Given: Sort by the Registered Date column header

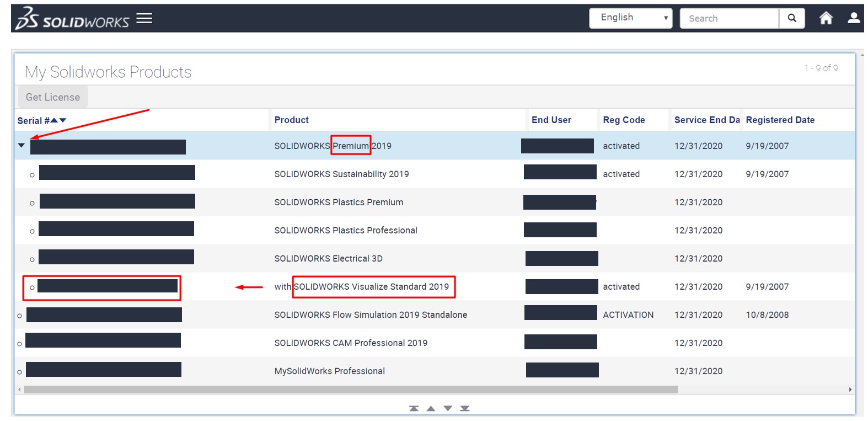Looking at the screenshot, I should coord(780,120).
